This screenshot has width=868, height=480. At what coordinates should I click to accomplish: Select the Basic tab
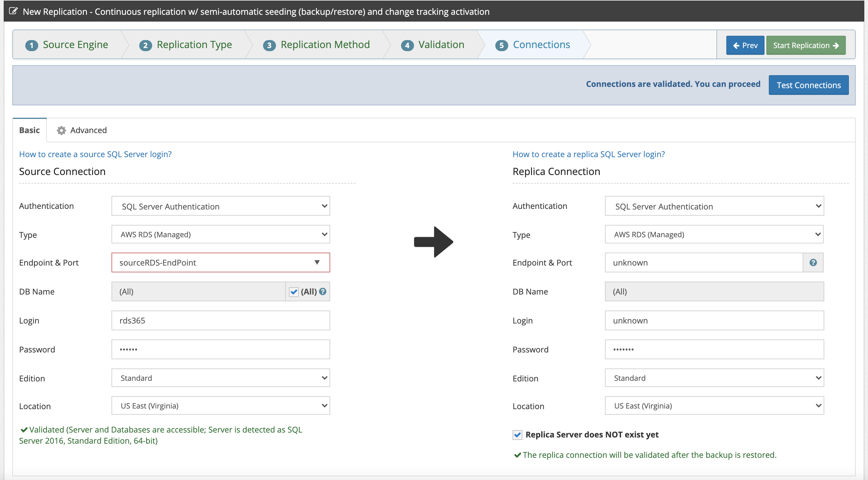tap(29, 130)
